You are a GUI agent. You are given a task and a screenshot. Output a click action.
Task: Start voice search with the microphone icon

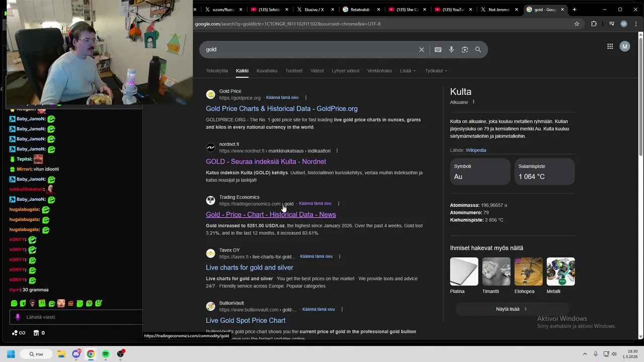pyautogui.click(x=451, y=49)
